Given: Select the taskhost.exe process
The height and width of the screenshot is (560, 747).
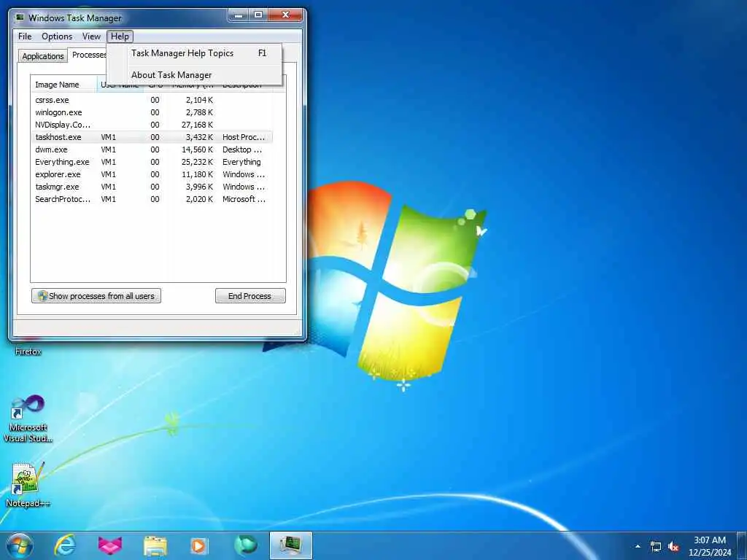Looking at the screenshot, I should point(152,137).
